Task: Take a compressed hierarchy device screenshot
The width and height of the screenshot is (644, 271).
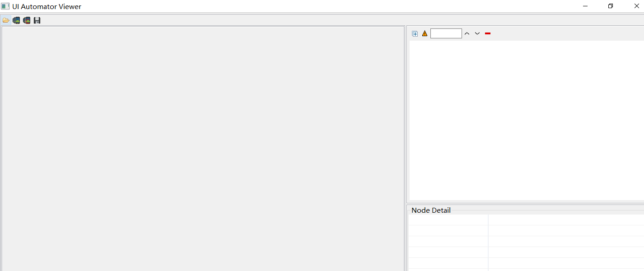Action: pyautogui.click(x=27, y=20)
